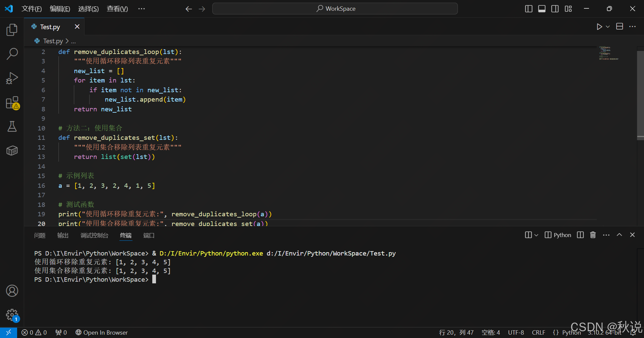
Task: Change indentation via 空格: 4
Action: point(491,333)
